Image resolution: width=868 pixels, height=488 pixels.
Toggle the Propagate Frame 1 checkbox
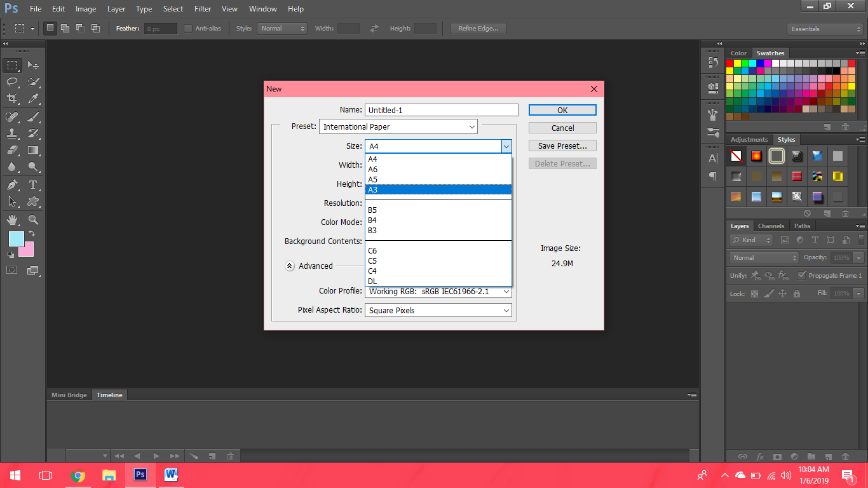[x=802, y=276]
